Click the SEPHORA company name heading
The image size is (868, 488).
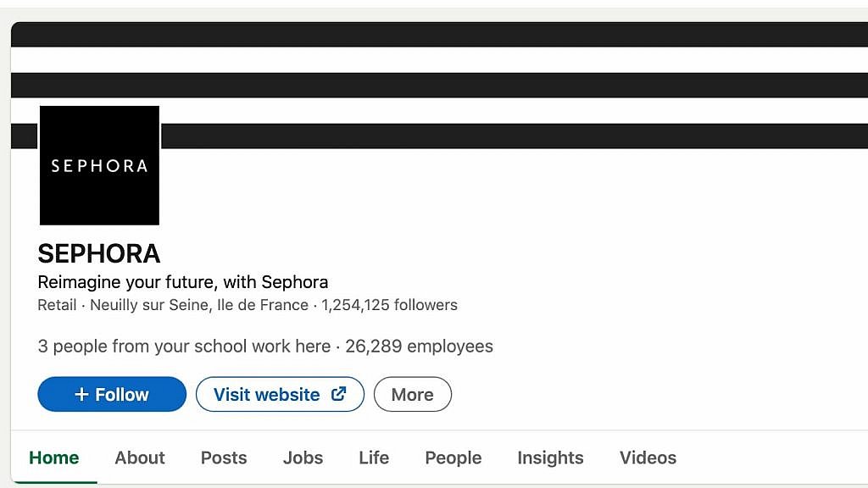pos(99,253)
